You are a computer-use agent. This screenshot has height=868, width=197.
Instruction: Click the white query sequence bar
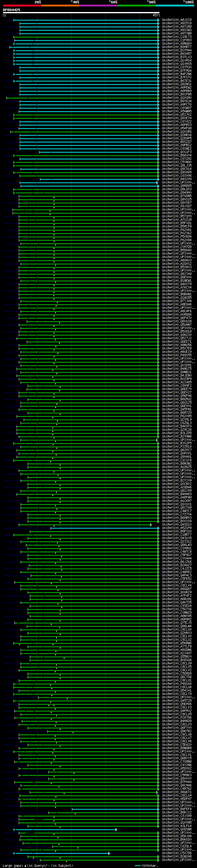click(81, 13)
